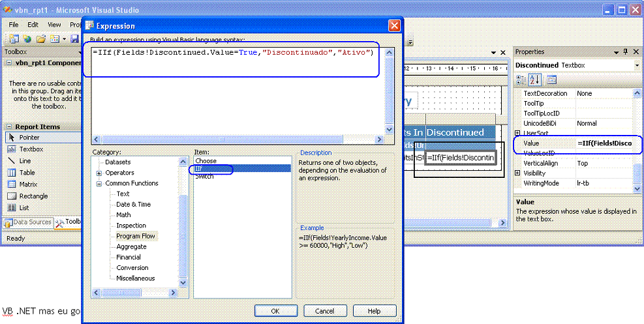Open the view dropdown arrow beside the fourth toolbar icon

[65, 39]
